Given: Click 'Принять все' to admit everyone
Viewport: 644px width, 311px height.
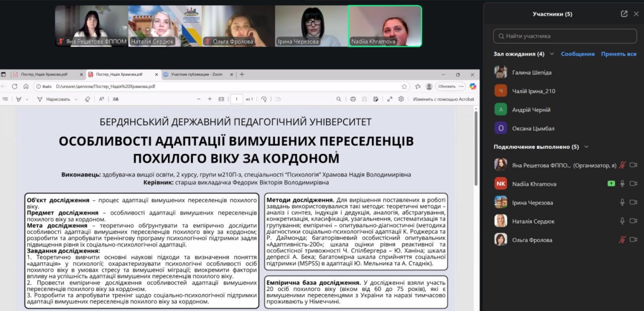Looking at the screenshot, I should [618, 54].
